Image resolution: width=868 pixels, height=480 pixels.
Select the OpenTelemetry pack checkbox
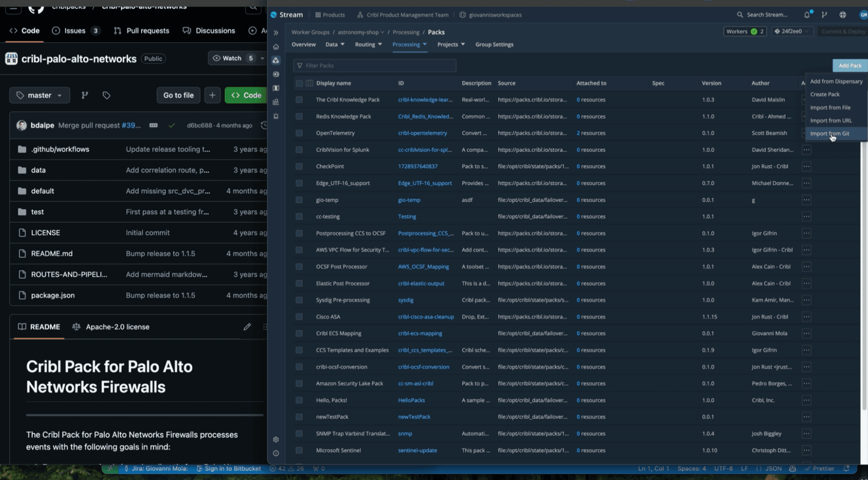[x=299, y=133]
